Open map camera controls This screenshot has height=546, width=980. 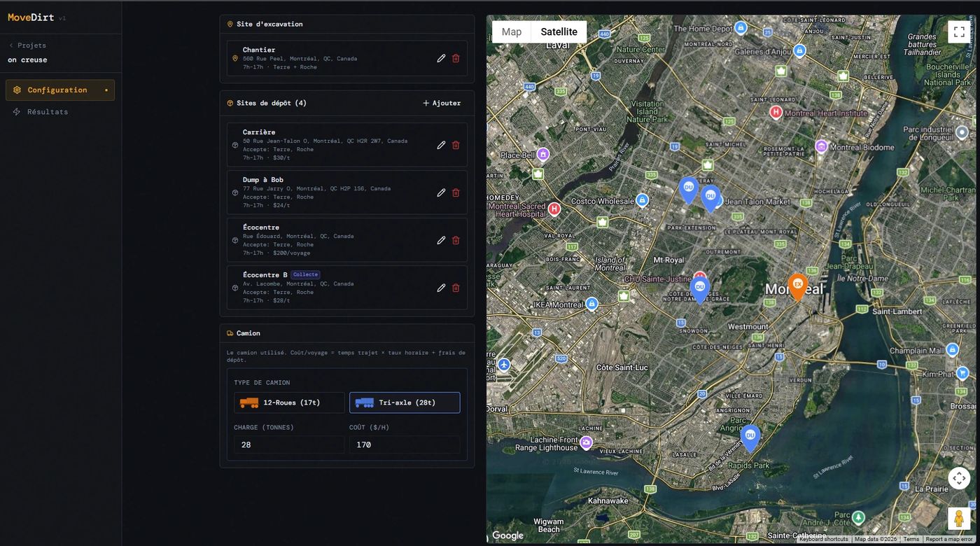coord(959,478)
